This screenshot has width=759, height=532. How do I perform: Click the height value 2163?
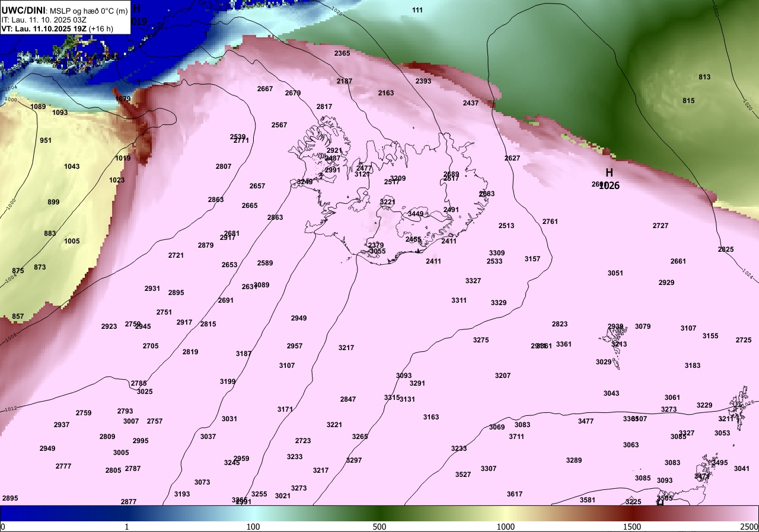[x=386, y=93]
